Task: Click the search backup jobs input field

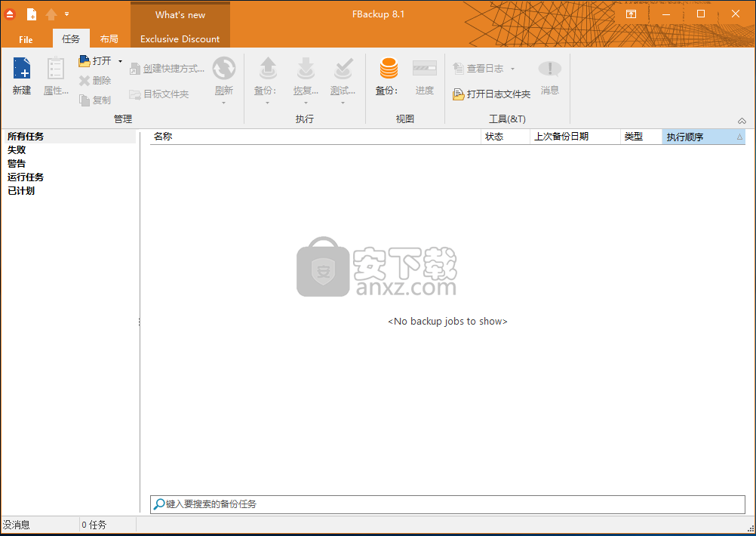Action: pos(447,504)
